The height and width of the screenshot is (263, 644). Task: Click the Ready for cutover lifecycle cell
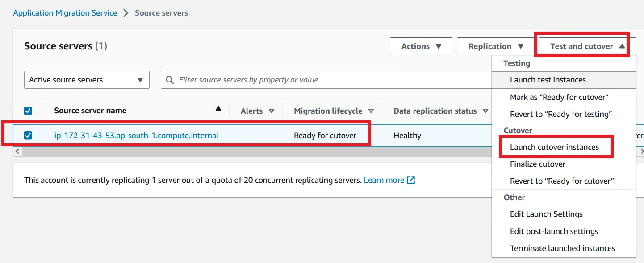coord(325,136)
